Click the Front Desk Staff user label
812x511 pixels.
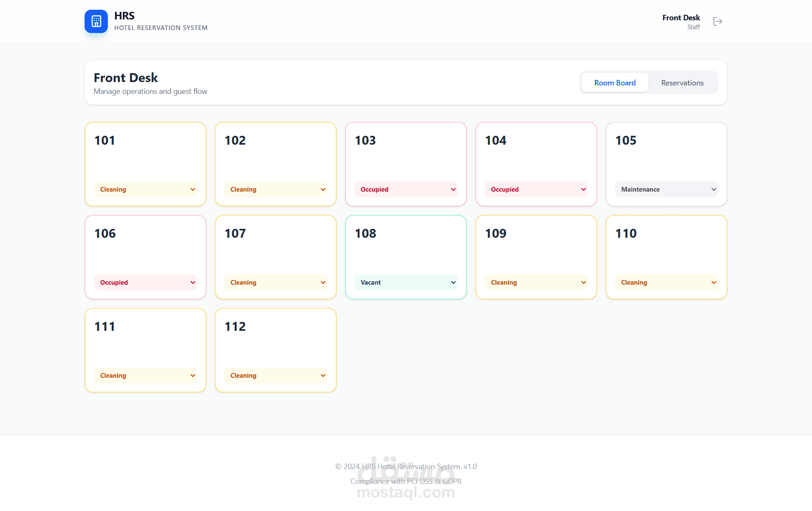681,22
